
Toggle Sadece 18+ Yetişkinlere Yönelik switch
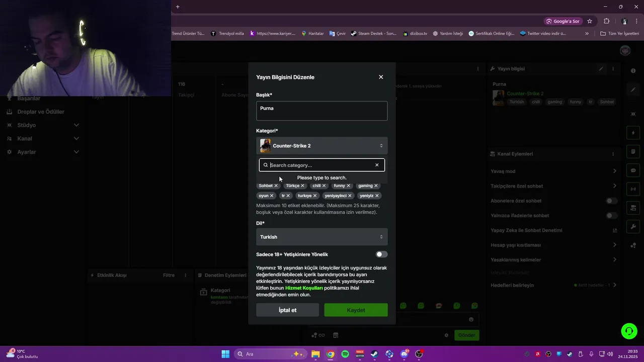click(x=381, y=254)
